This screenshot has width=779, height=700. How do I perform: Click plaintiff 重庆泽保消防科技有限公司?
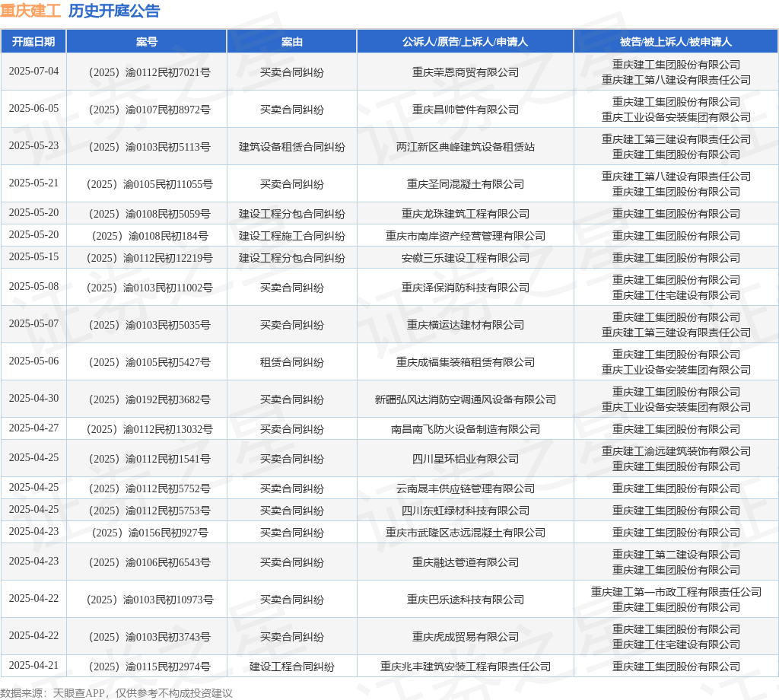[465, 288]
